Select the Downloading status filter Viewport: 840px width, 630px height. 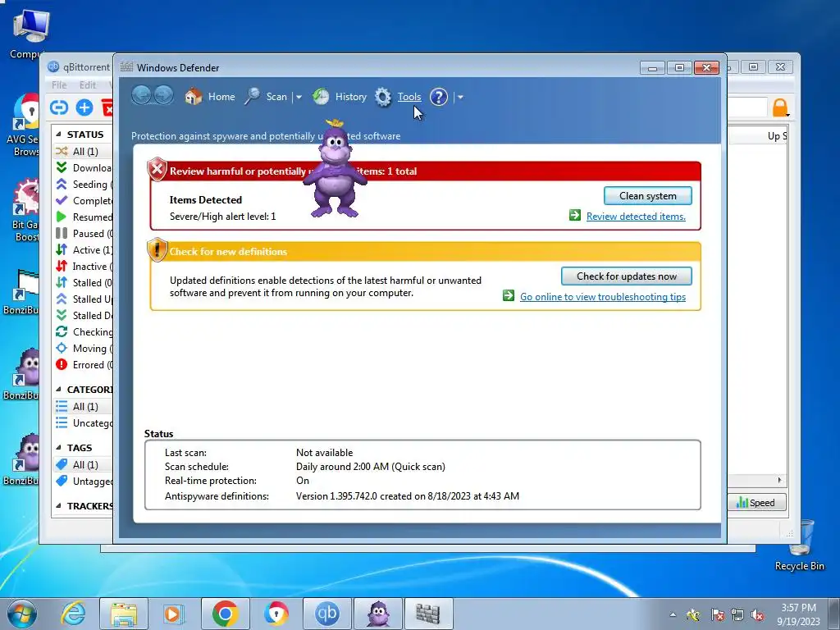[83, 167]
